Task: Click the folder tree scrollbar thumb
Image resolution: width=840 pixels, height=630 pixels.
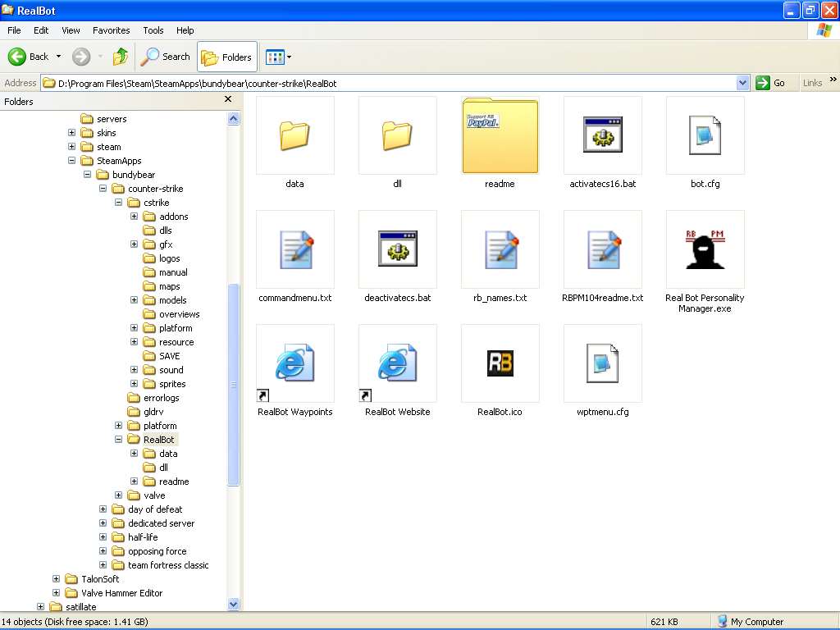Action: (234, 384)
